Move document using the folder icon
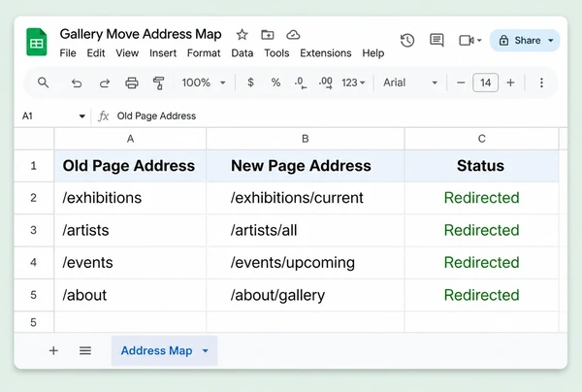Screen dimensions: 582x392 [268, 35]
